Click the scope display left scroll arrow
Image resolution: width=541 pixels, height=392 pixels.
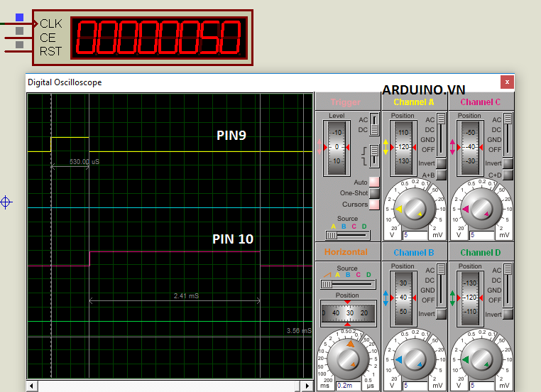tap(31, 386)
